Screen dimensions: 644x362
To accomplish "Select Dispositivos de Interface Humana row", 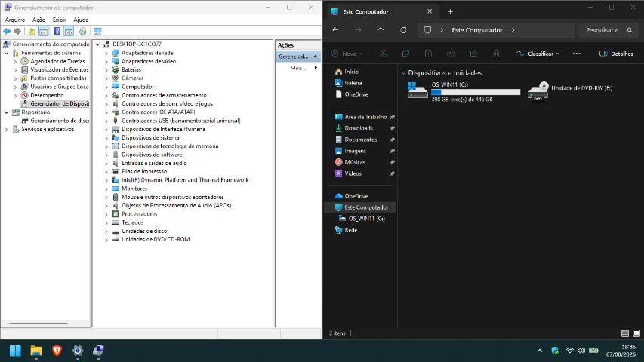I will pyautogui.click(x=163, y=129).
